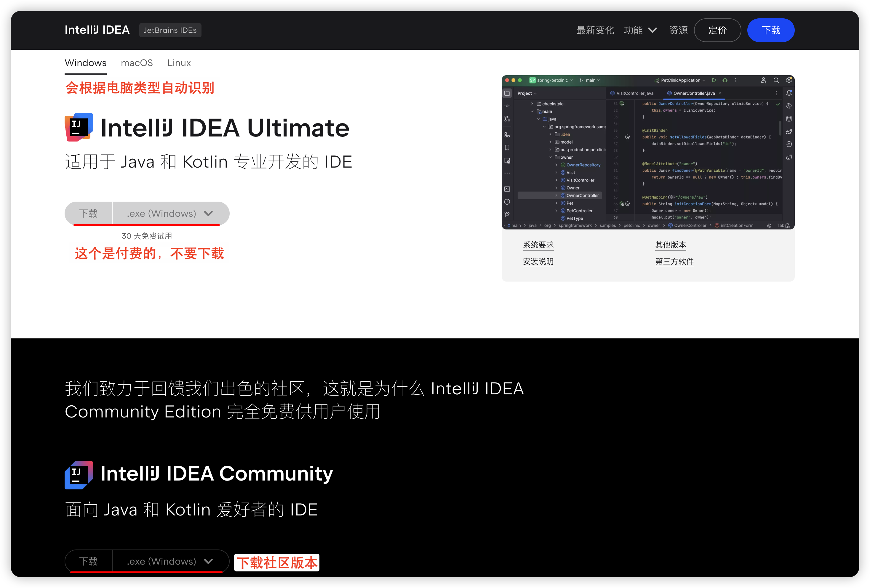The width and height of the screenshot is (870, 588).
Task: Click the add-user collaboration icon in IDE
Action: (763, 80)
